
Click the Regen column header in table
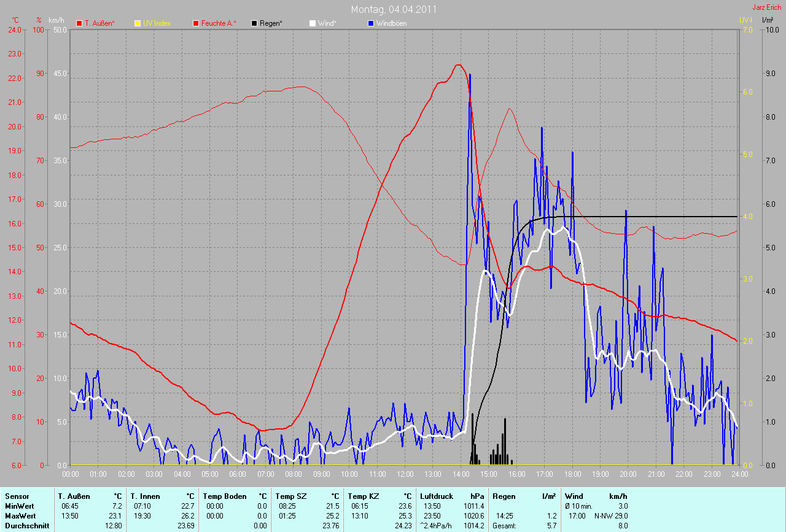click(504, 496)
